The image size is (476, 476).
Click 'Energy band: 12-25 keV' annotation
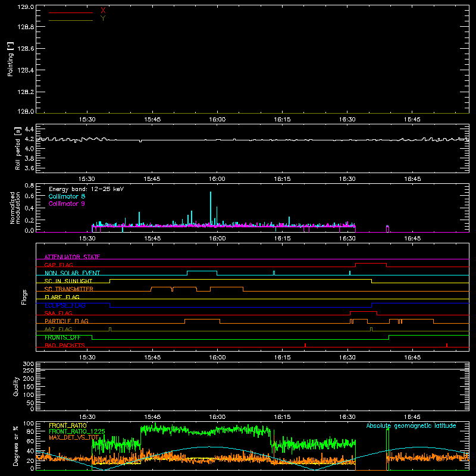pyautogui.click(x=86, y=189)
